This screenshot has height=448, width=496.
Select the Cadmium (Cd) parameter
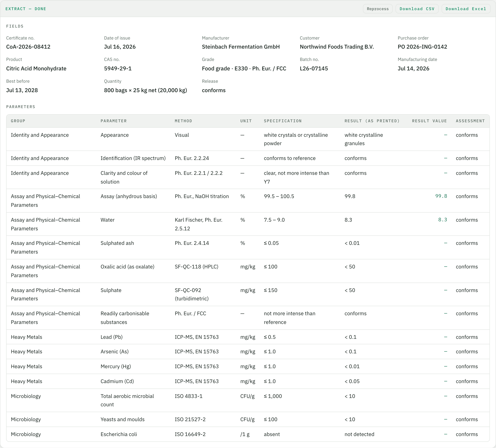pos(117,381)
